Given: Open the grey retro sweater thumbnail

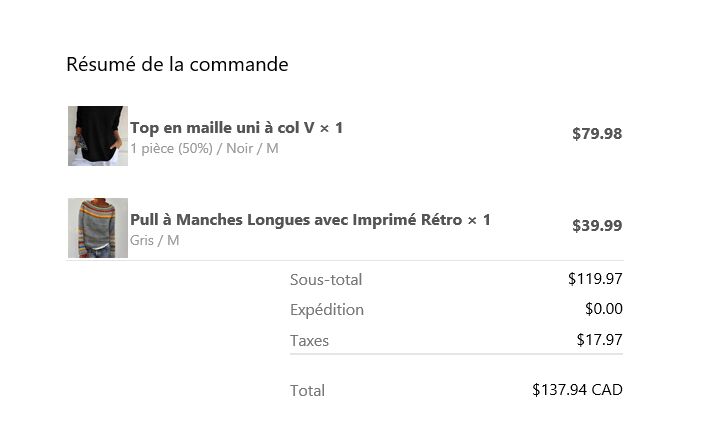Looking at the screenshot, I should (x=98, y=228).
